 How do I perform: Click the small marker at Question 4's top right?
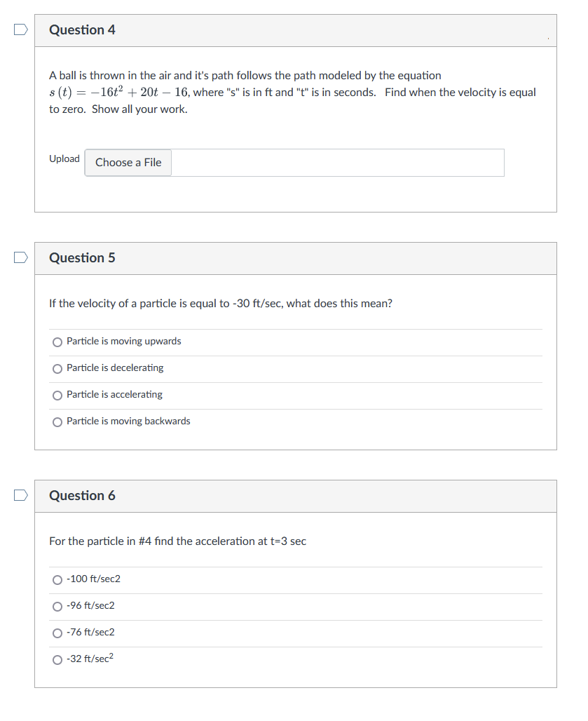[547, 39]
